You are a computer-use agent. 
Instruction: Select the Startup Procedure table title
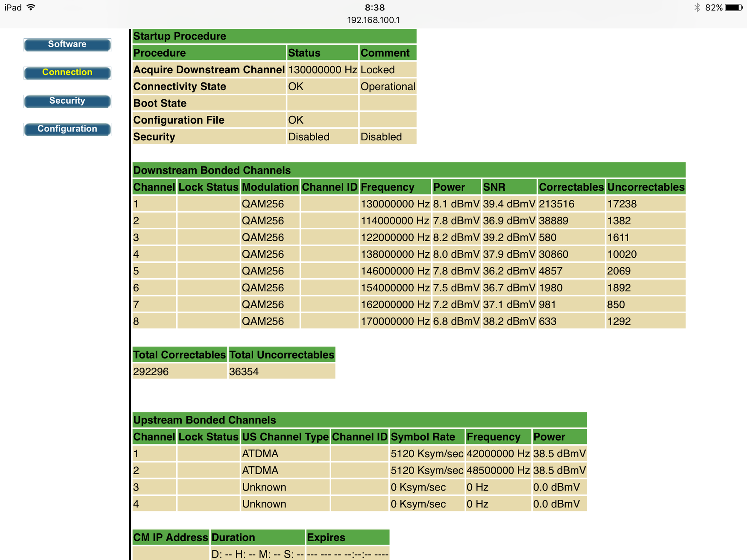coord(274,36)
